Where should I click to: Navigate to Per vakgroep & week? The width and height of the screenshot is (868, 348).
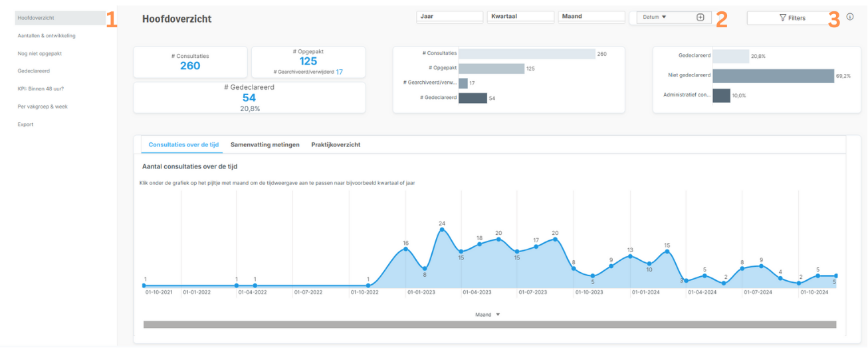coord(43,106)
